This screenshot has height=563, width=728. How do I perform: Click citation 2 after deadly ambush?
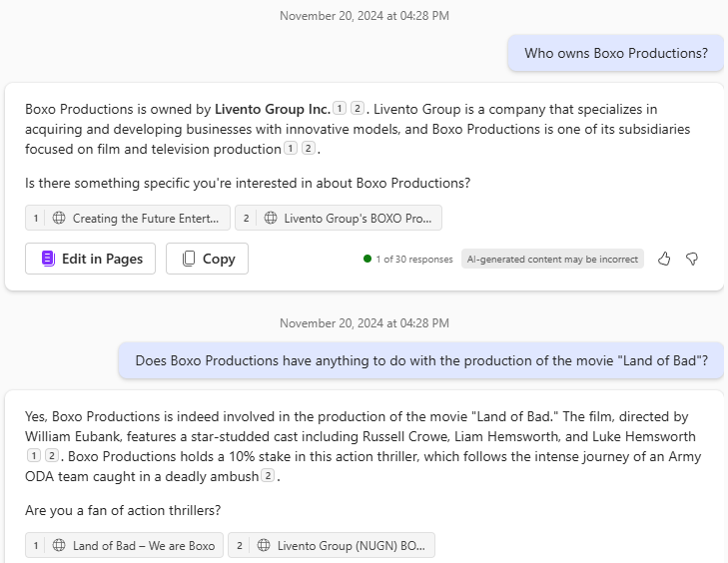[x=268, y=476]
